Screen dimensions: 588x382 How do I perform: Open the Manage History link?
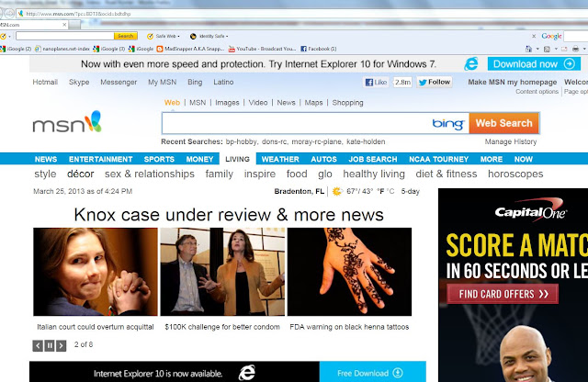point(511,141)
